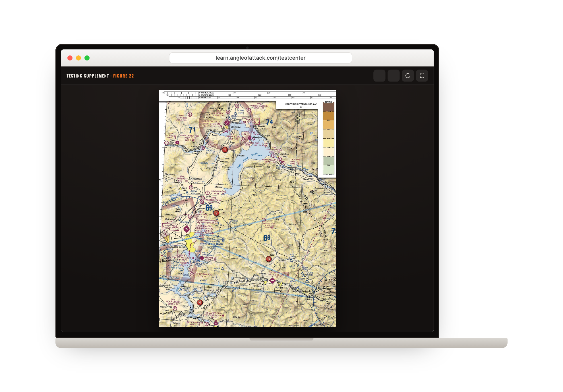
Task: Click the yellow minimize window dot
Action: (78, 58)
